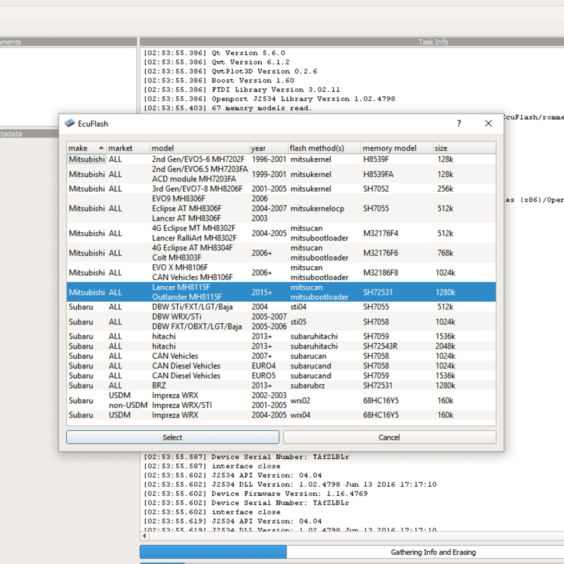Select Subaru DBW STi/FXT/LGT/Baja row
Viewport: 564px width, 564px height.
coord(281,307)
